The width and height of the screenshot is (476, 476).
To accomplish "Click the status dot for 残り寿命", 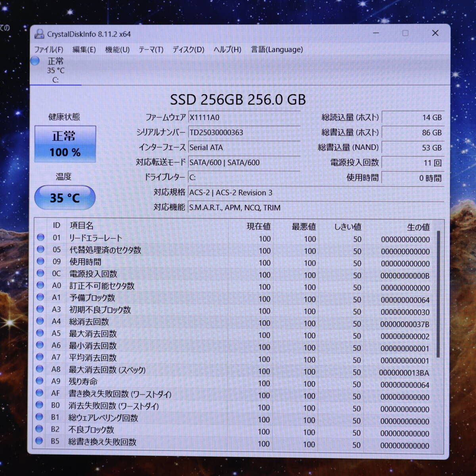I will tap(40, 380).
